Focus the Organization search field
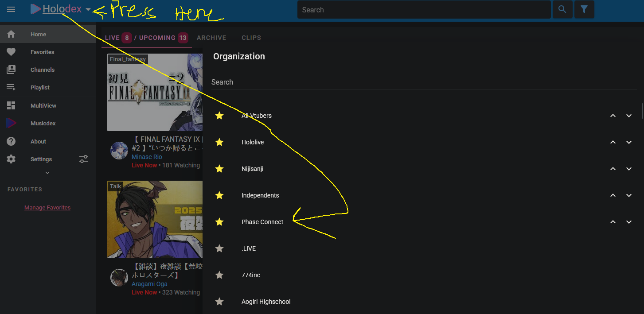Image resolution: width=644 pixels, height=314 pixels. tap(424, 82)
